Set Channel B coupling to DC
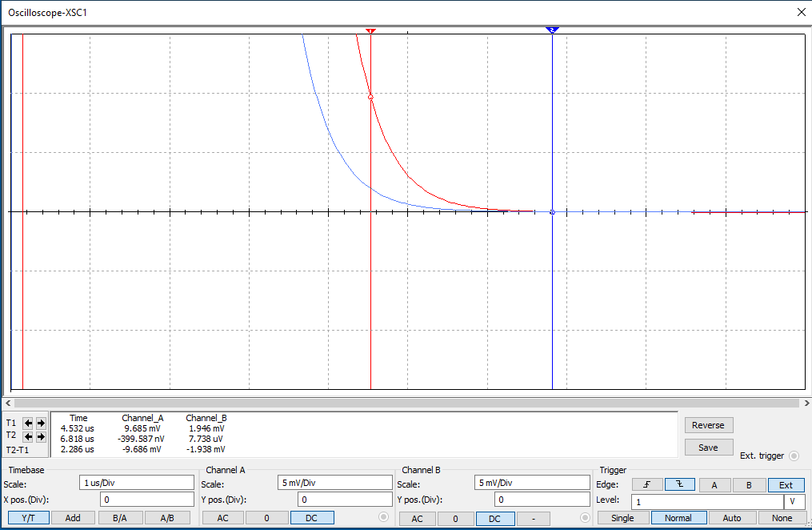The image size is (812, 530). tap(494, 518)
